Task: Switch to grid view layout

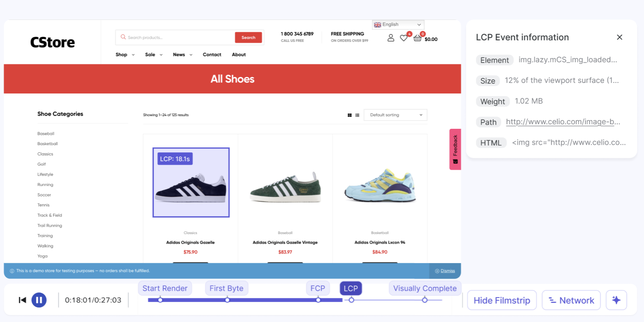Action: tap(350, 115)
